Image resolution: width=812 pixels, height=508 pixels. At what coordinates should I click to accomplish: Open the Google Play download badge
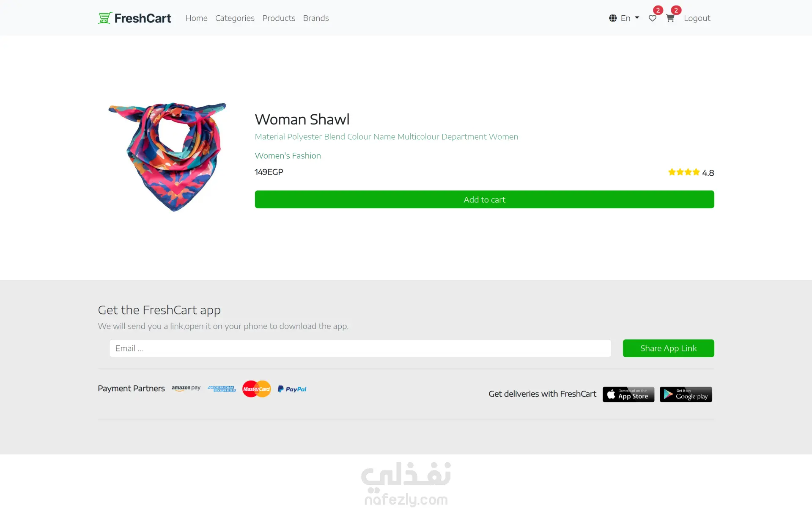686,394
